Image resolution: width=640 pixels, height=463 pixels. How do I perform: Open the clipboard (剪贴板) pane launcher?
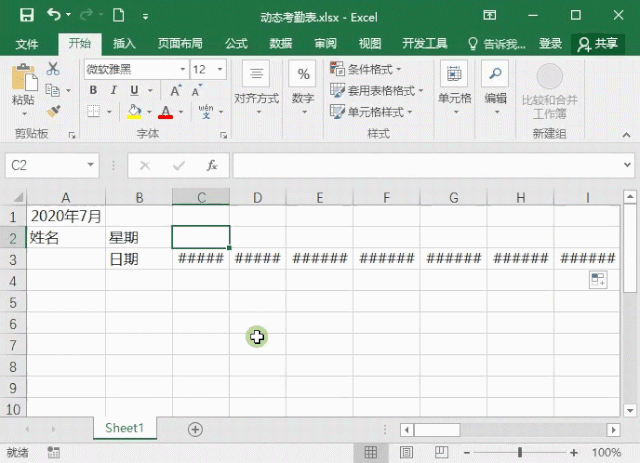click(x=72, y=135)
